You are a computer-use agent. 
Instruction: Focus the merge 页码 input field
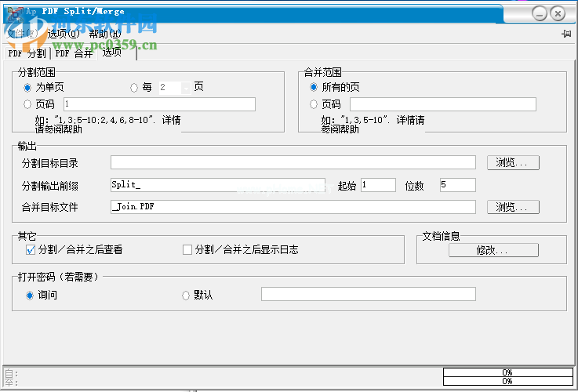pyautogui.click(x=443, y=104)
